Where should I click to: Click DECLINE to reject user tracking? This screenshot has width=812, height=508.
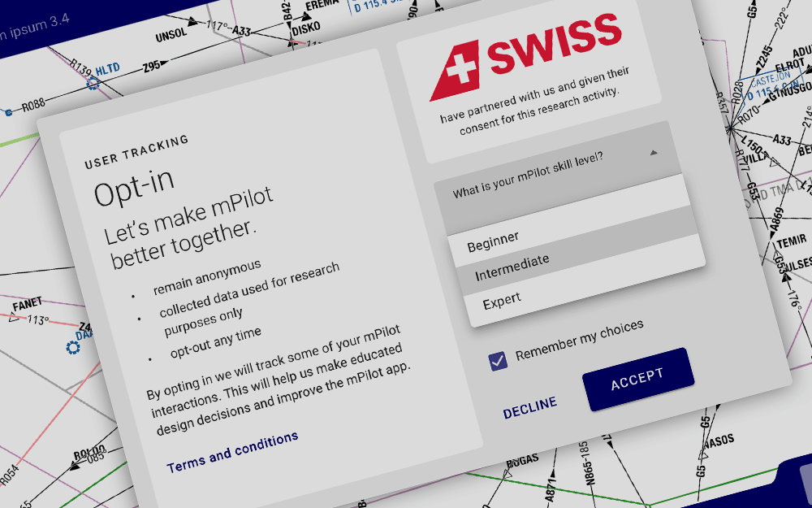pos(529,404)
